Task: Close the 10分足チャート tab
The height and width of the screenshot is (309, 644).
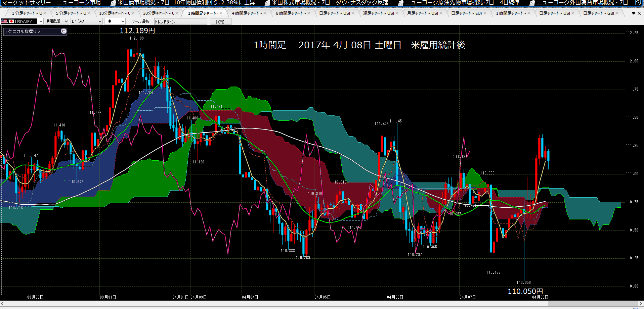Action: [x=133, y=13]
